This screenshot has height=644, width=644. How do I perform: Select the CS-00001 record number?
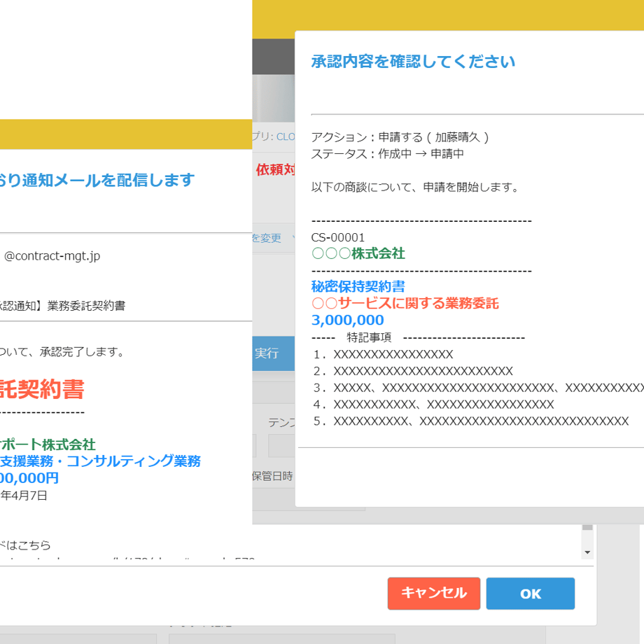(337, 237)
